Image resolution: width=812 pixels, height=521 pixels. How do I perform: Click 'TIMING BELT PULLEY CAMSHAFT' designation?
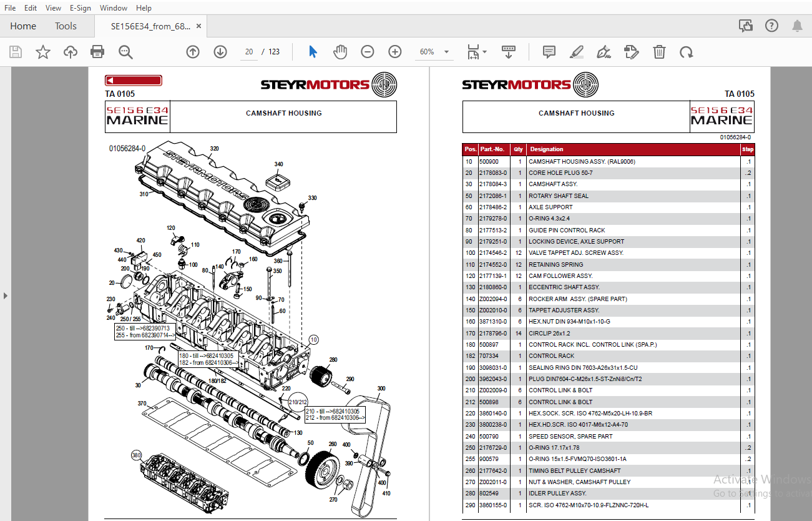pos(575,470)
